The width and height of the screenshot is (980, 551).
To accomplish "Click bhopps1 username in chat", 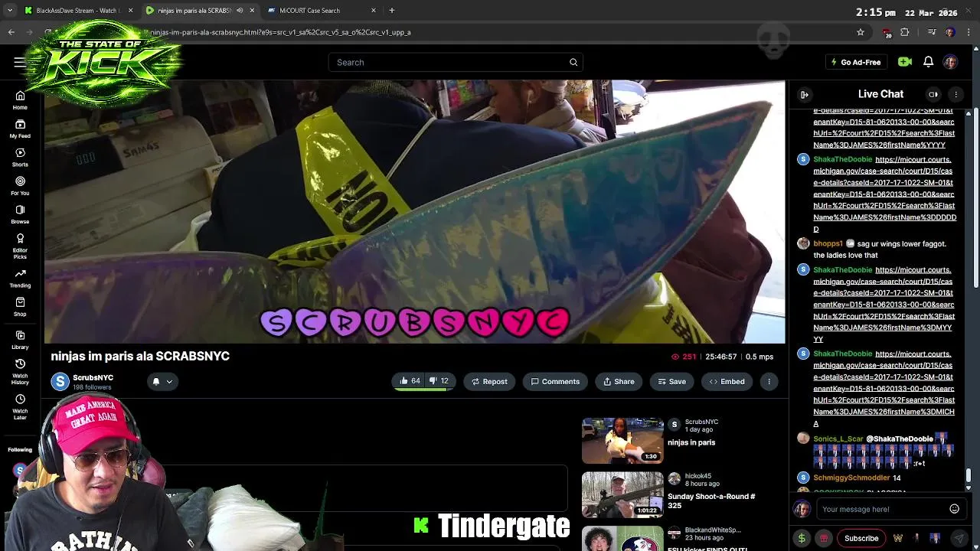I will pos(828,243).
